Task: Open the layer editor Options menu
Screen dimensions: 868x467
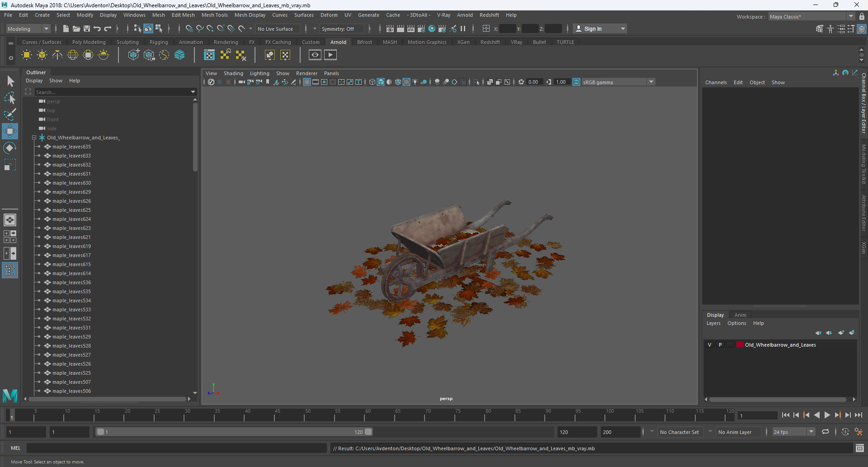Action: point(736,323)
